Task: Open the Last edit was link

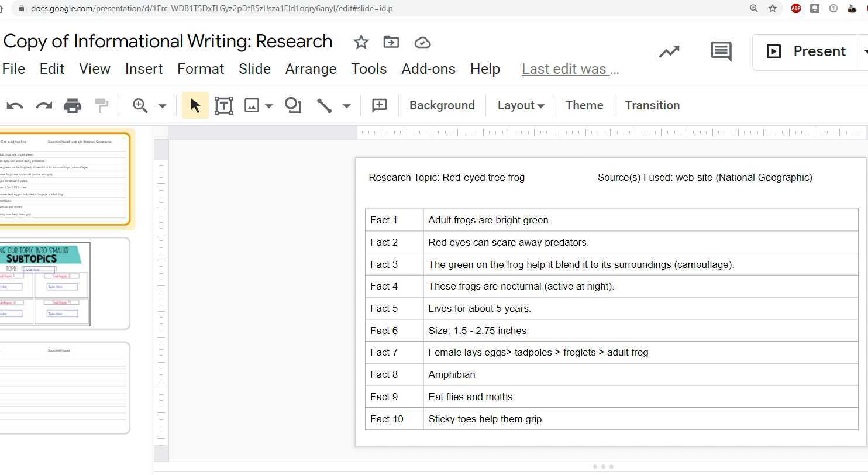Action: coord(570,69)
